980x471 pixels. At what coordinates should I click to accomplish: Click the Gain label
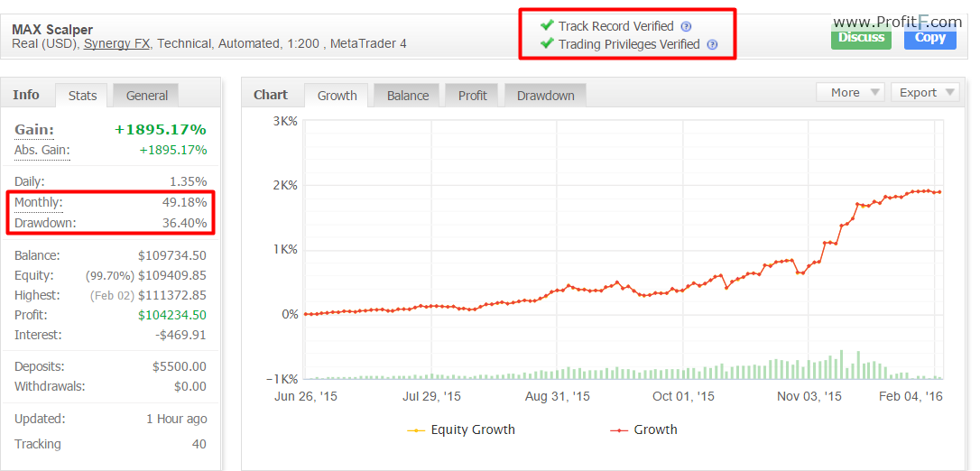coord(34,130)
